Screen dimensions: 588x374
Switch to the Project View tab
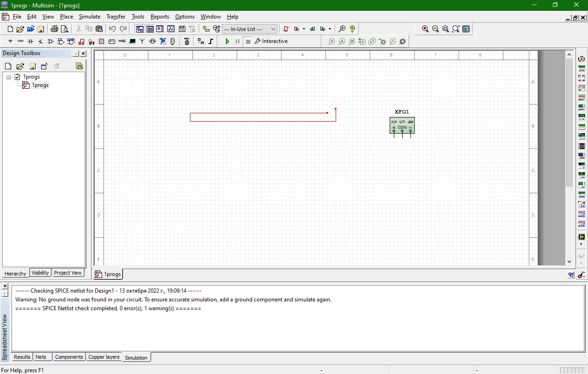coord(67,273)
